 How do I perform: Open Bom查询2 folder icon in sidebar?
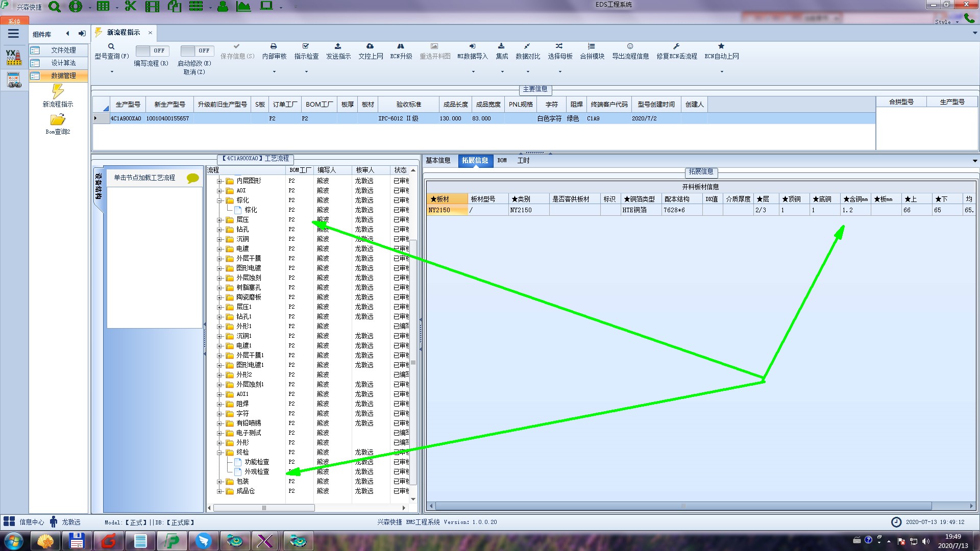tap(58, 120)
